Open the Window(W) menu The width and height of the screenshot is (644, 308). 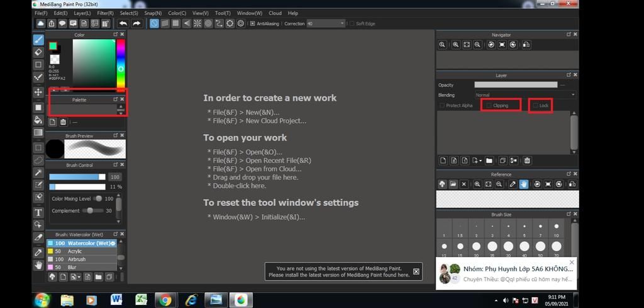tap(249, 13)
